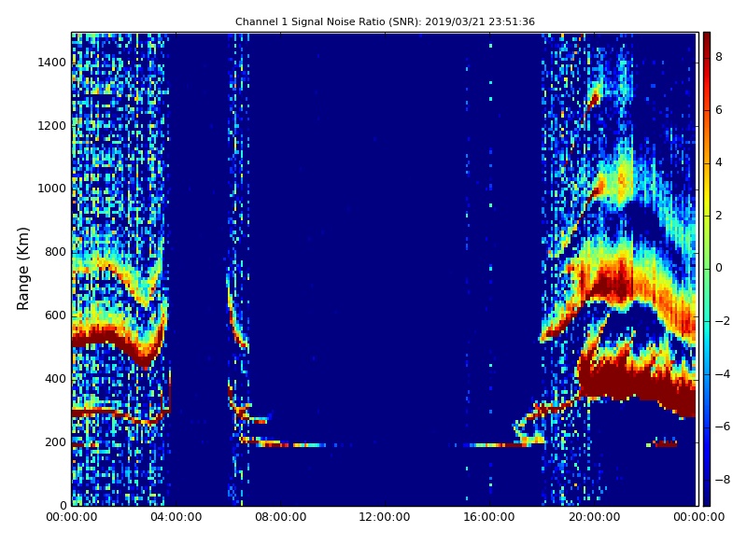
Task: Click the colorbar label −8
Action: click(x=722, y=480)
